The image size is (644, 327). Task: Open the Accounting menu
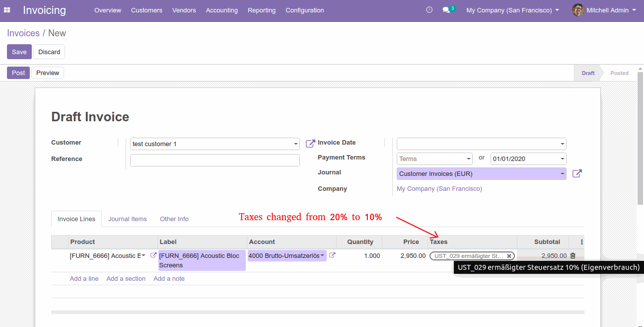click(x=221, y=10)
